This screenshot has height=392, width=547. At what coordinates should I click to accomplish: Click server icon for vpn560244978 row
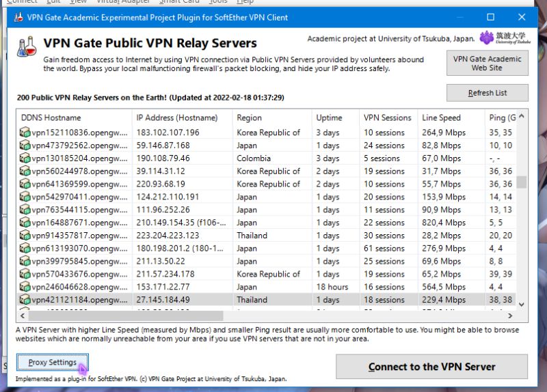(x=25, y=171)
